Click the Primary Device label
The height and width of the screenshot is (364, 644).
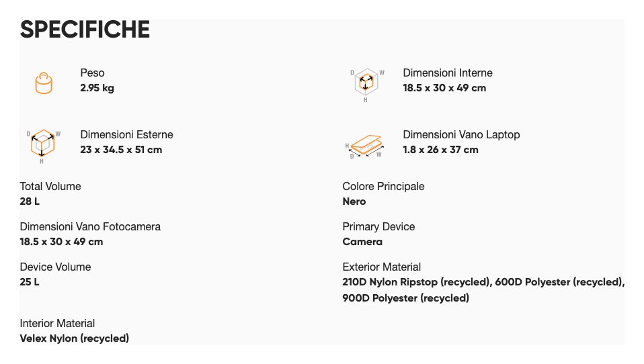(378, 226)
